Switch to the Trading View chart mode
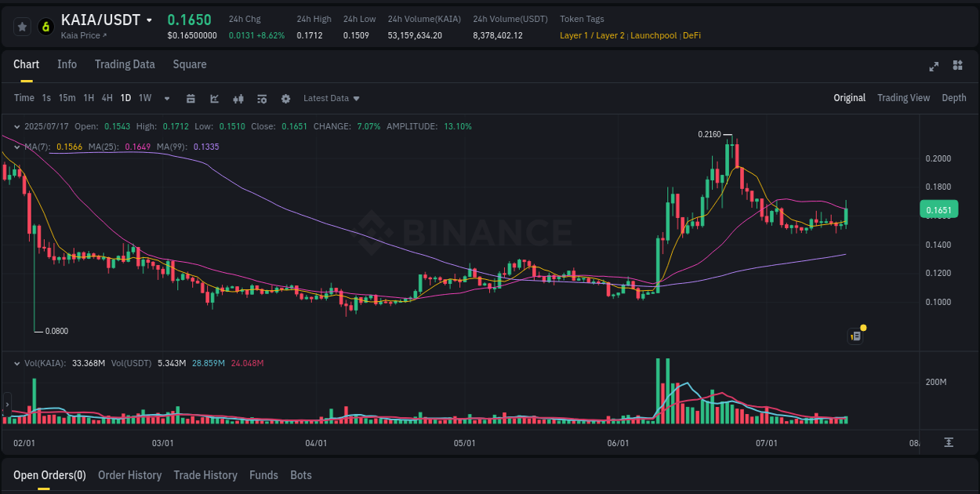This screenshot has height=494, width=980. tap(903, 97)
